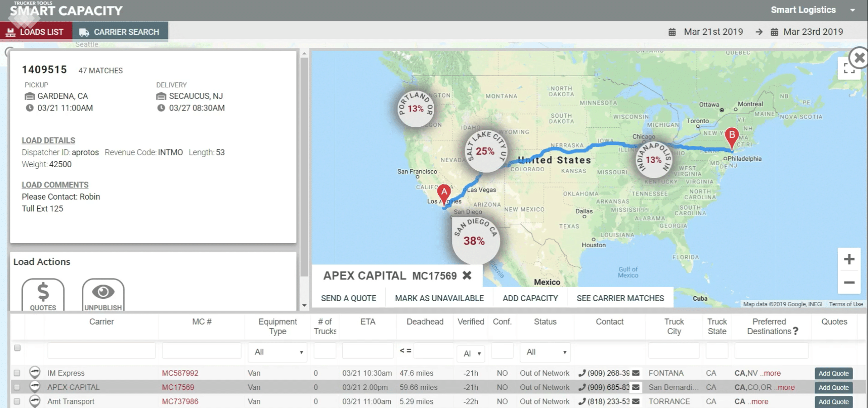Select the APEX CAPITAL row checkbox
Image resolution: width=868 pixels, height=408 pixels.
(17, 387)
